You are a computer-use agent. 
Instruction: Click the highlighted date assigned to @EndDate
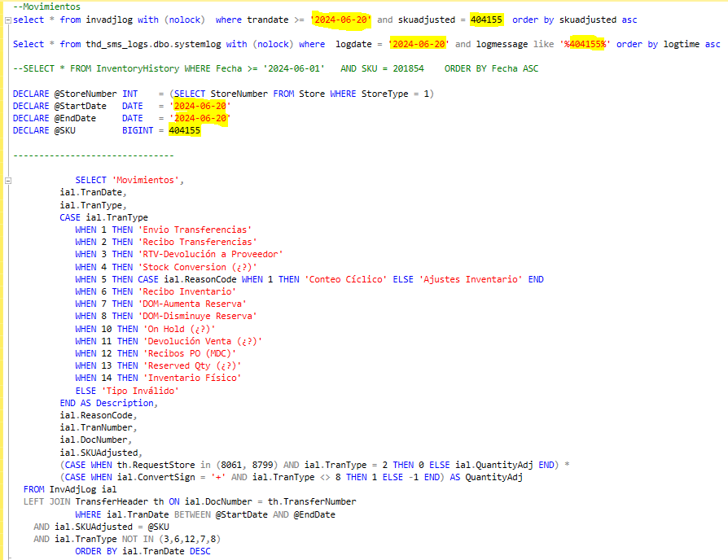[200, 118]
